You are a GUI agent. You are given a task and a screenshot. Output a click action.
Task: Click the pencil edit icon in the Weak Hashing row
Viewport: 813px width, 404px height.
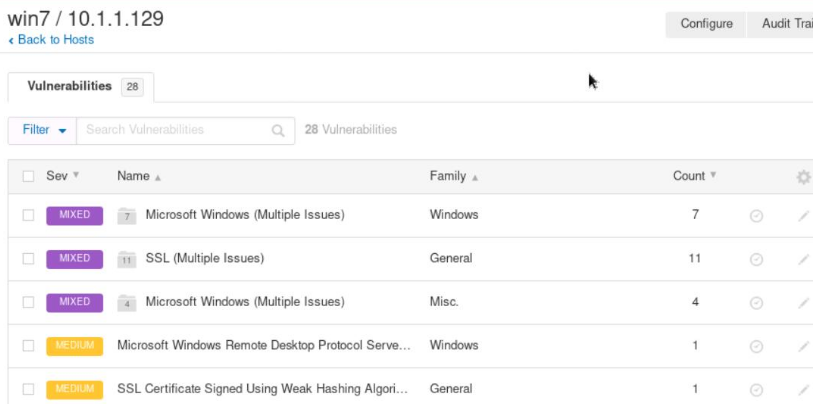click(803, 389)
